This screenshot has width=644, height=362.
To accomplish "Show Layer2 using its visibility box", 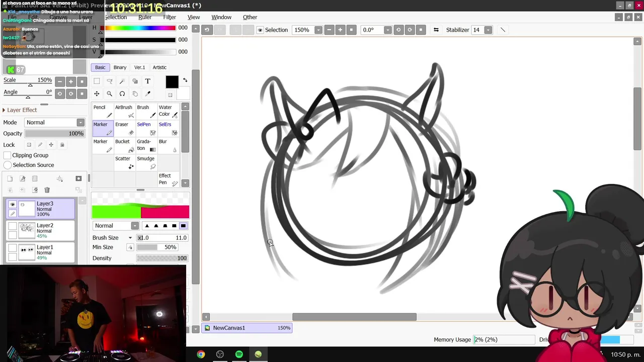I will 13,226.
